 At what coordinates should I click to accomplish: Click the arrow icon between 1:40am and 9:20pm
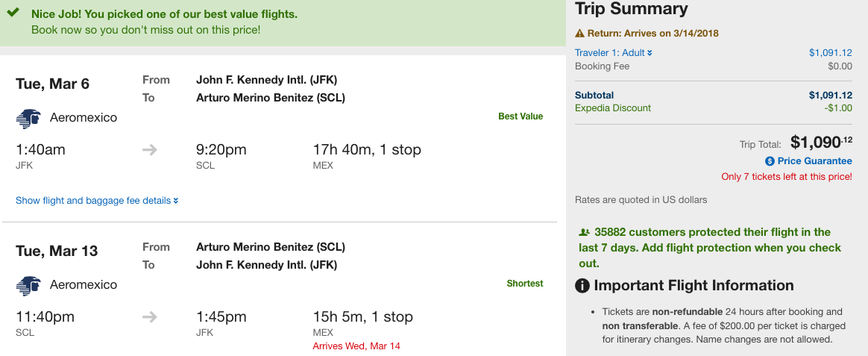(x=149, y=150)
